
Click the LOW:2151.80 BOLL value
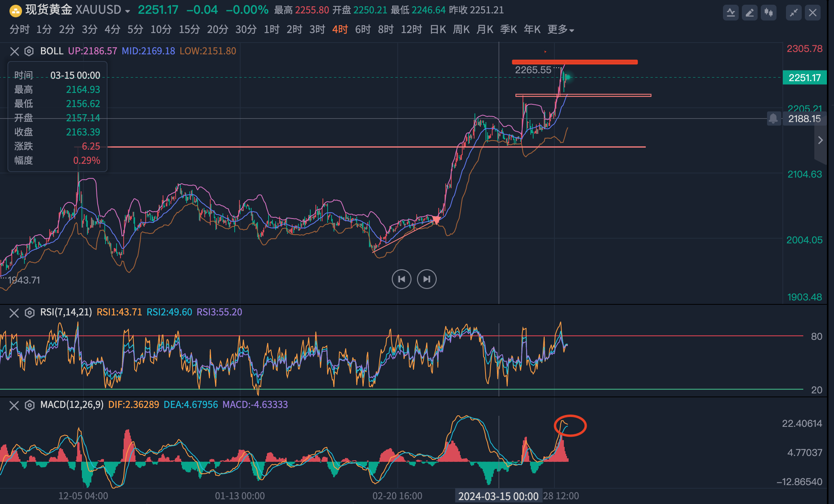(208, 51)
